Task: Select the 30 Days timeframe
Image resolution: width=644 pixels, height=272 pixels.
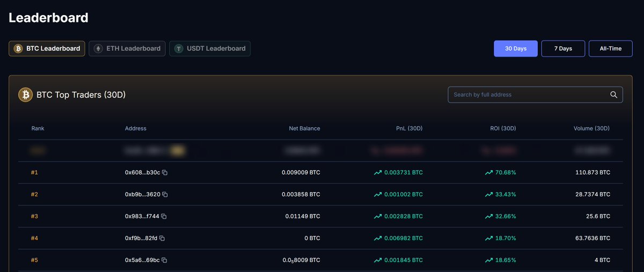Action: (x=516, y=48)
